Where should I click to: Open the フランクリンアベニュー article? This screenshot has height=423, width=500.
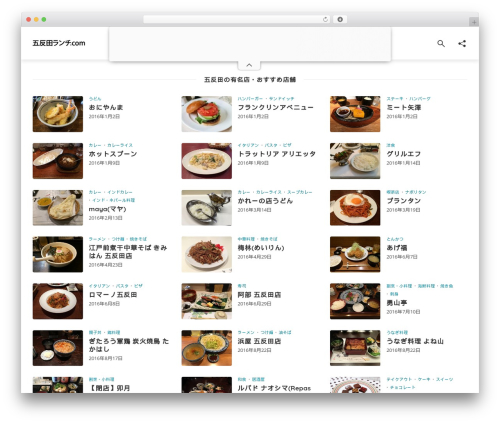point(275,107)
